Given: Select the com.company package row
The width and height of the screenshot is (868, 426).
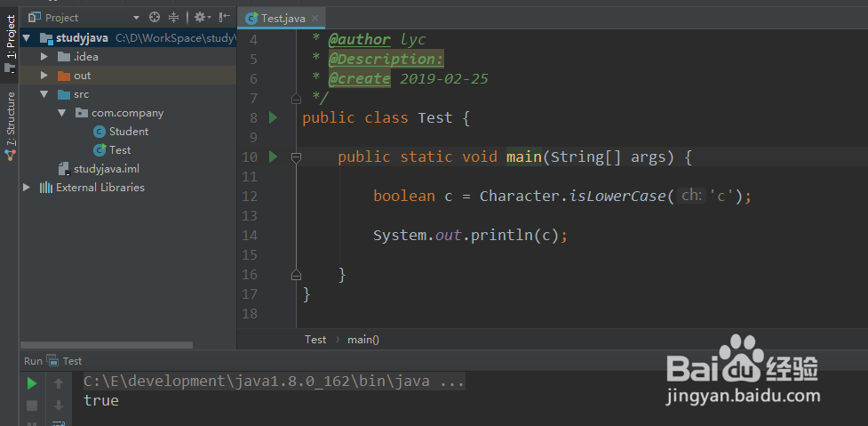Looking at the screenshot, I should click(x=129, y=113).
